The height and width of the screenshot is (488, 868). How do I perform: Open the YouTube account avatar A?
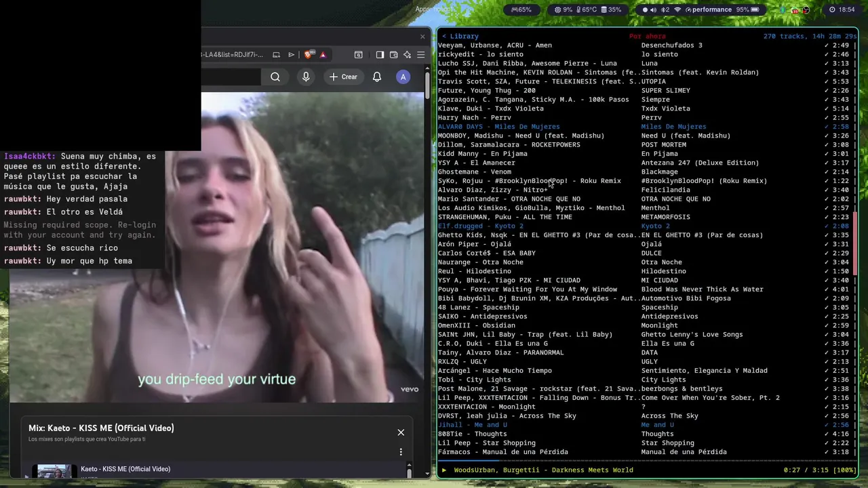point(403,77)
